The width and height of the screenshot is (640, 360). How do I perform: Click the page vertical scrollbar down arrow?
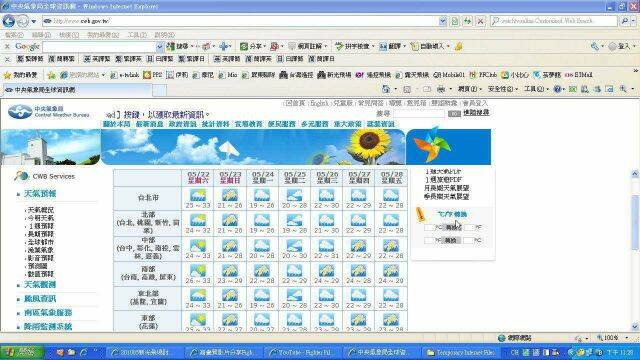click(635, 327)
